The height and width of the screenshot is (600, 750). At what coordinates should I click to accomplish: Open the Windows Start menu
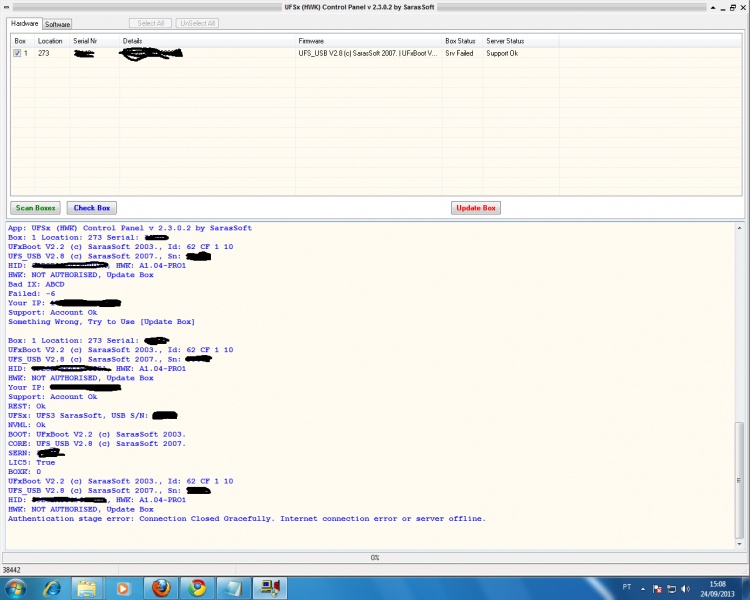[15, 588]
